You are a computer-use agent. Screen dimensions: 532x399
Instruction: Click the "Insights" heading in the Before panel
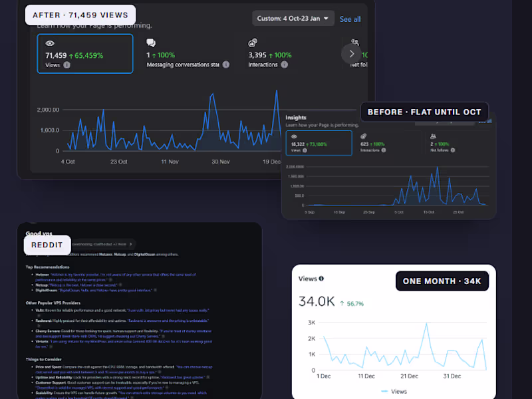pyautogui.click(x=296, y=118)
